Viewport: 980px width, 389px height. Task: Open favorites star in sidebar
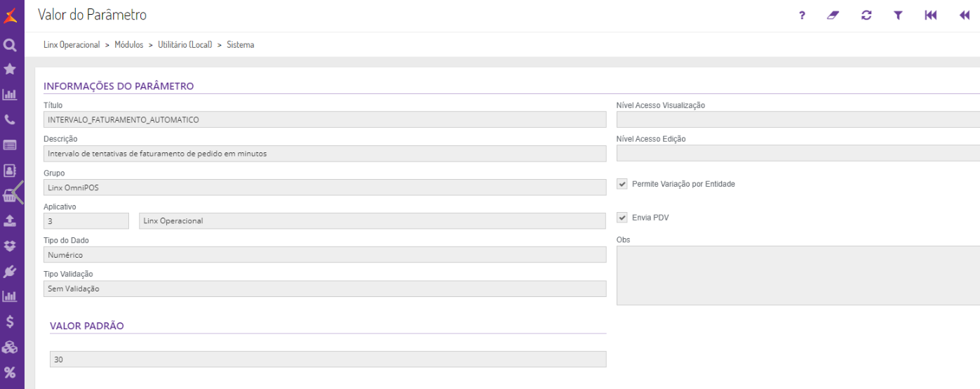pyautogui.click(x=10, y=69)
